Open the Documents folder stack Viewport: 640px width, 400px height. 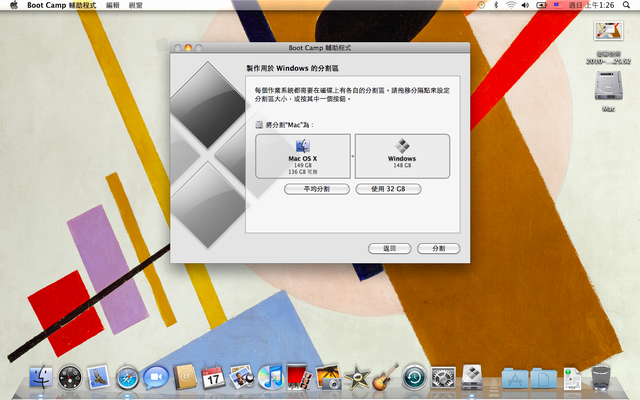[x=544, y=378]
